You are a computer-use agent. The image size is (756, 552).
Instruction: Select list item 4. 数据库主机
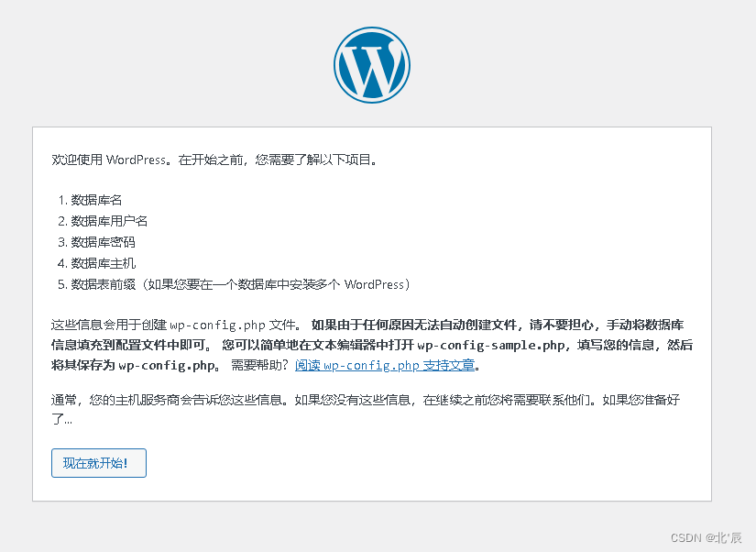(96, 263)
